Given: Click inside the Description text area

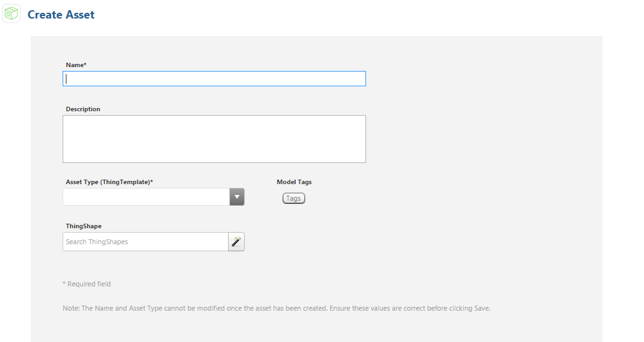Looking at the screenshot, I should [214, 139].
